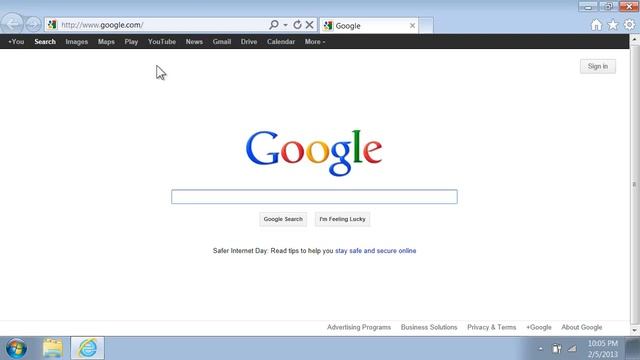Select Search in the Google bar

tap(45, 42)
